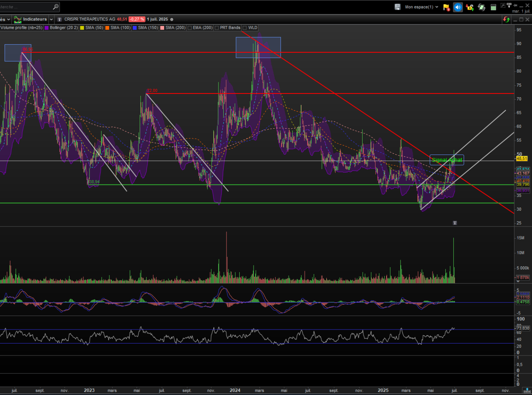Click the 39,796 axis value label
The image size is (532, 395).
point(523,185)
